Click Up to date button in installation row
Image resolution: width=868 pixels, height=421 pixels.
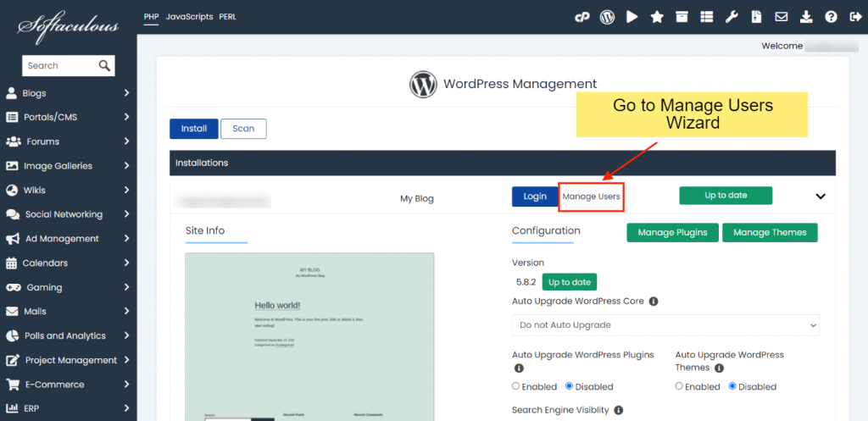pos(726,196)
